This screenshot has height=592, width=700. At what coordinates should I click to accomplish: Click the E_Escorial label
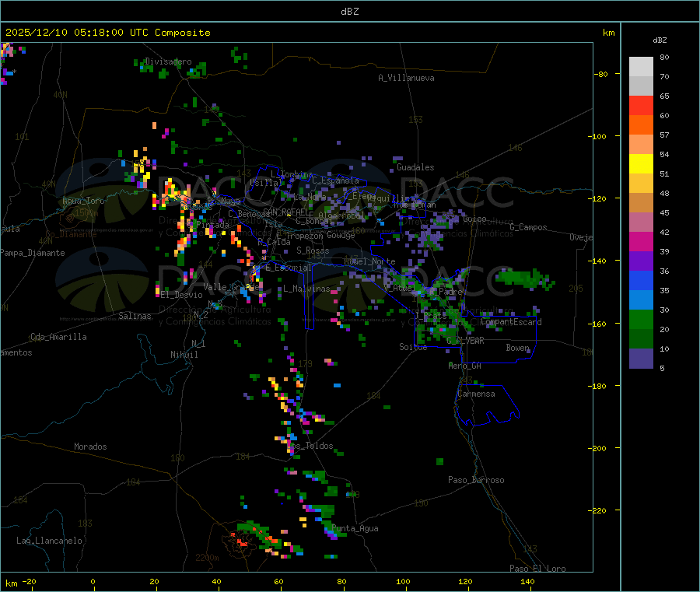click(x=289, y=268)
